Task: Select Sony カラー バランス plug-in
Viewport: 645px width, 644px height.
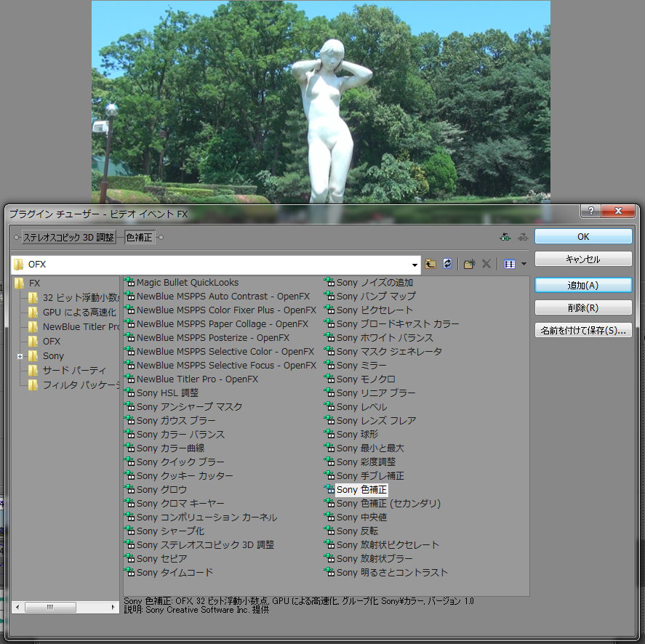Action: (175, 434)
